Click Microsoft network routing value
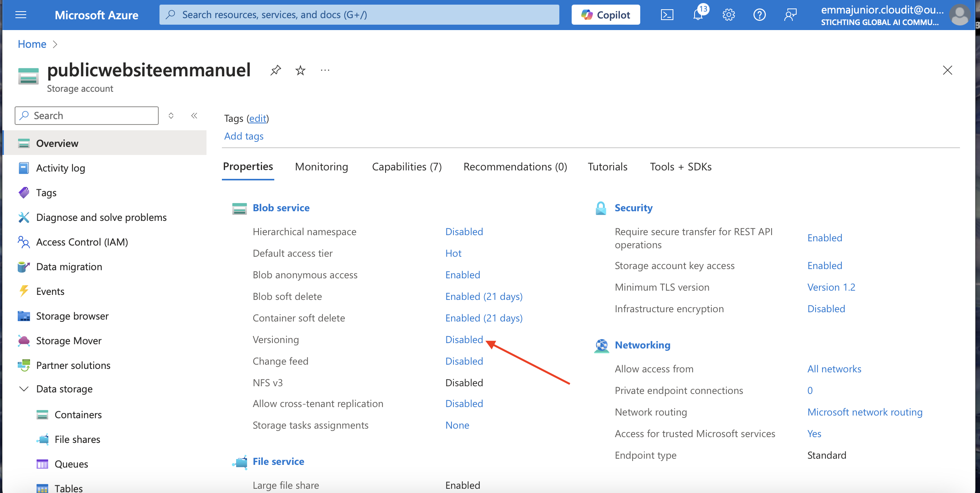Image resolution: width=980 pixels, height=493 pixels. (865, 412)
